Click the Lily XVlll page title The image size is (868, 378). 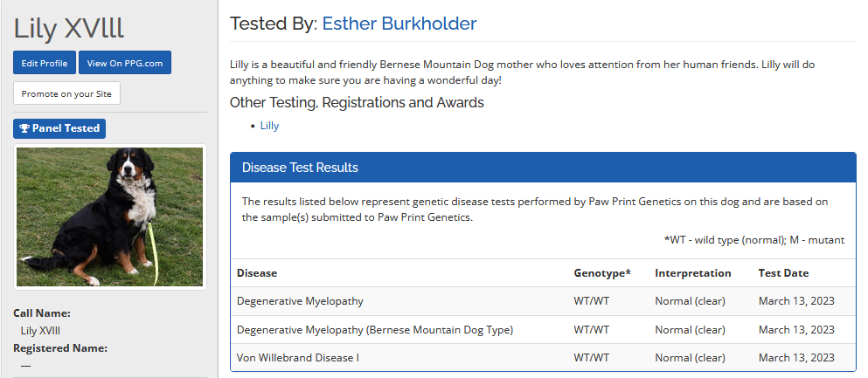[x=68, y=28]
